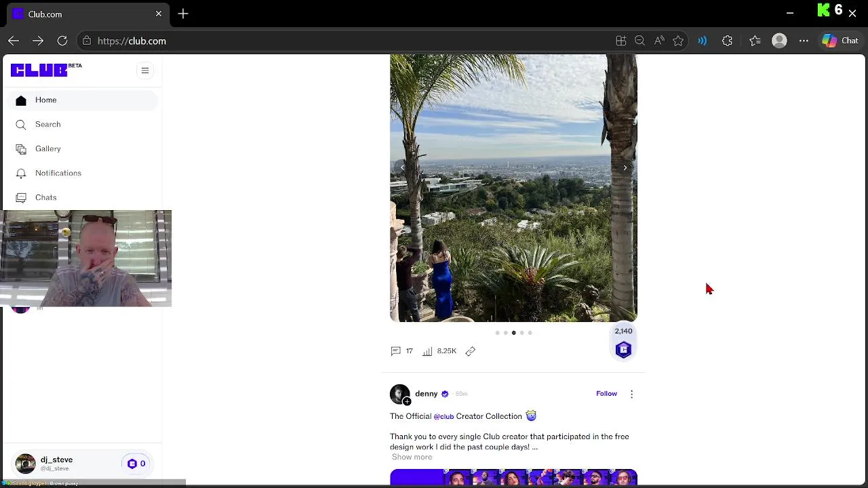Expand denny's post with Show more

(x=412, y=457)
